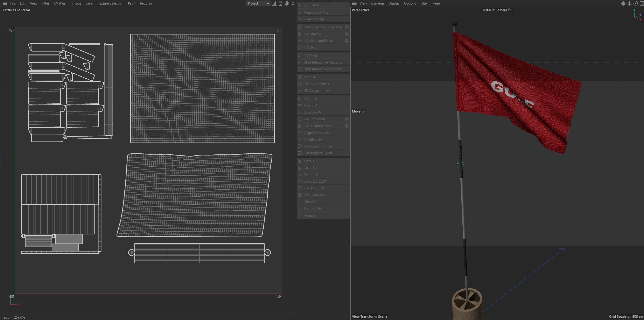Open UV Unwrap settings gear

(x=346, y=34)
